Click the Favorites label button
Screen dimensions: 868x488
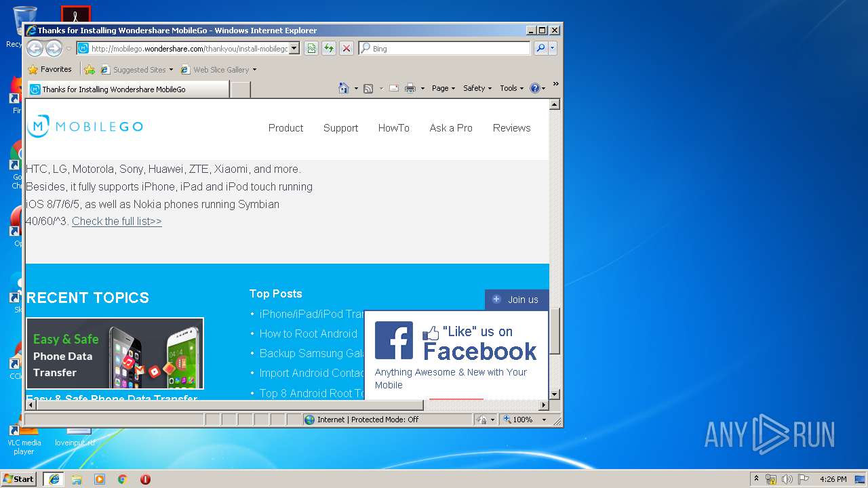56,69
